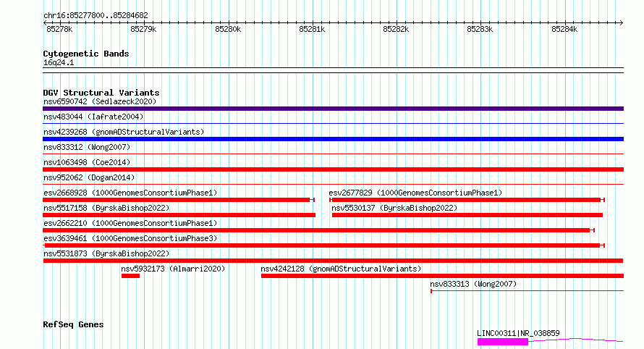This screenshot has width=644, height=349.
Task: Click the nsv6590742 (Sedlazeck2020) variant label
Action: pos(100,101)
